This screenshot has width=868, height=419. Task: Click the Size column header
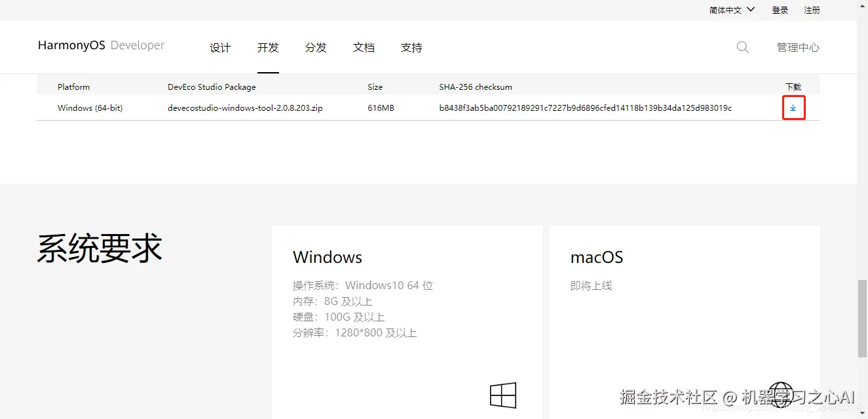pyautogui.click(x=375, y=87)
